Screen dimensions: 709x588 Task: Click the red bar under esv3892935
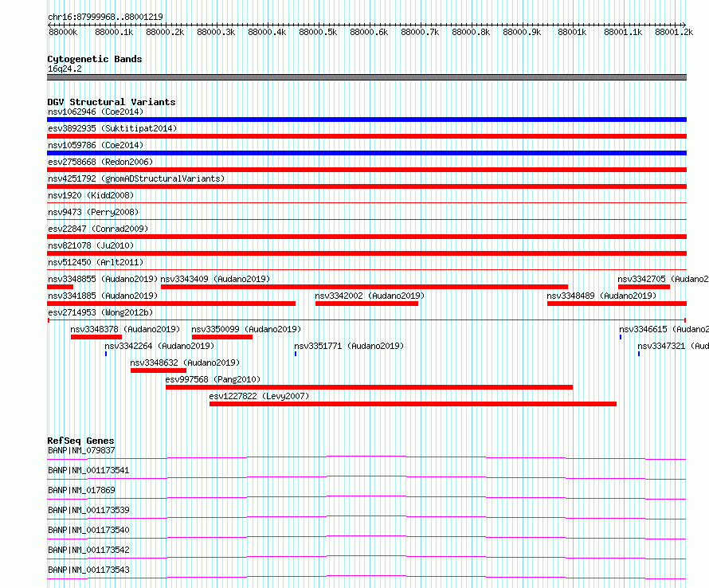point(366,136)
